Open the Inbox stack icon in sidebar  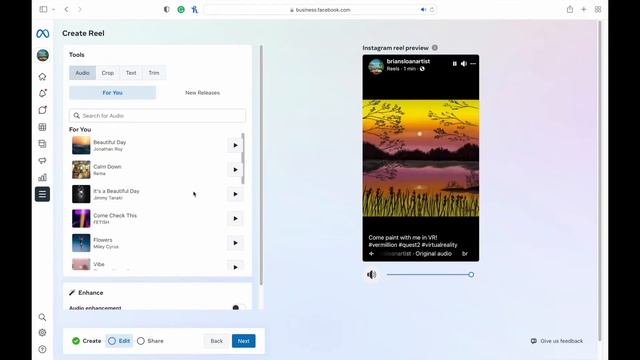point(42,144)
